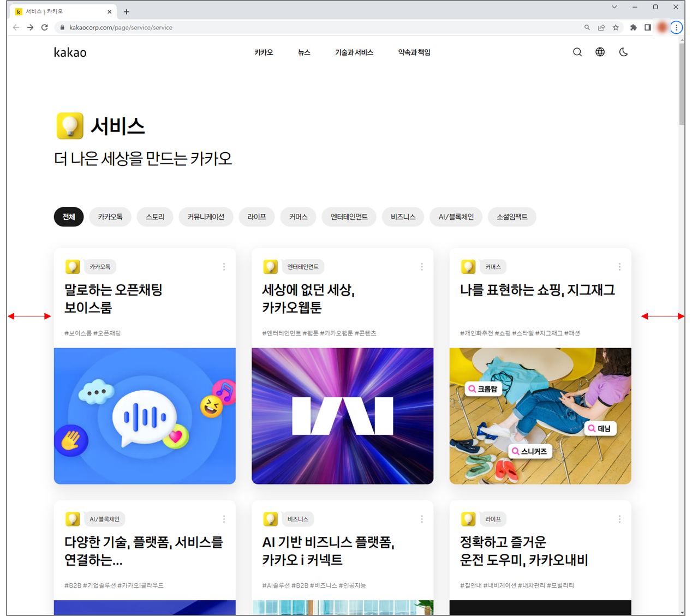This screenshot has height=616, width=692.
Task: Open more options on 지그재그 card
Action: click(x=619, y=267)
